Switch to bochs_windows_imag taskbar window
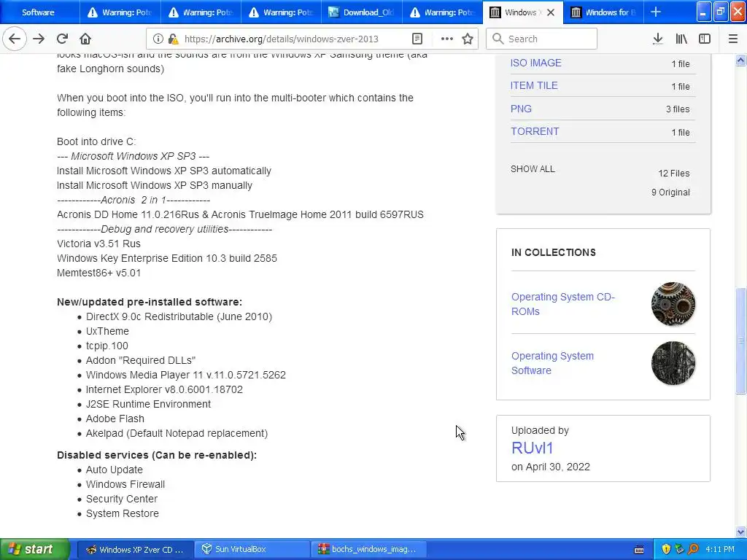 pyautogui.click(x=368, y=550)
